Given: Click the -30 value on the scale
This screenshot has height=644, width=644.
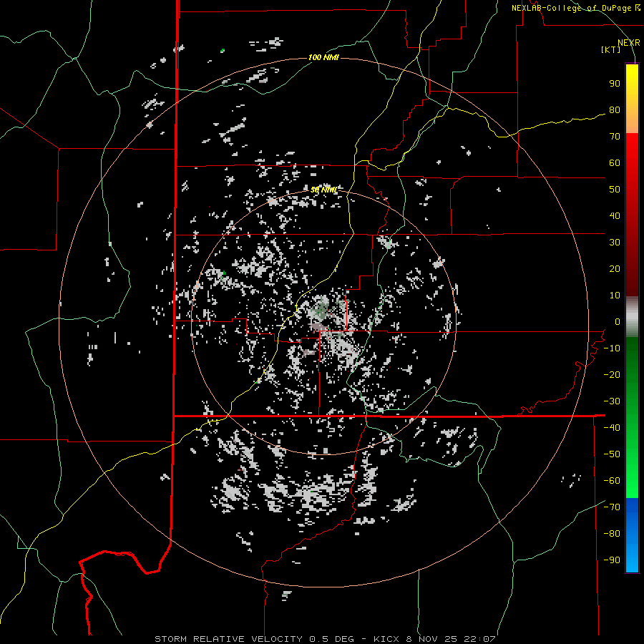Looking at the screenshot, I should (x=612, y=401).
